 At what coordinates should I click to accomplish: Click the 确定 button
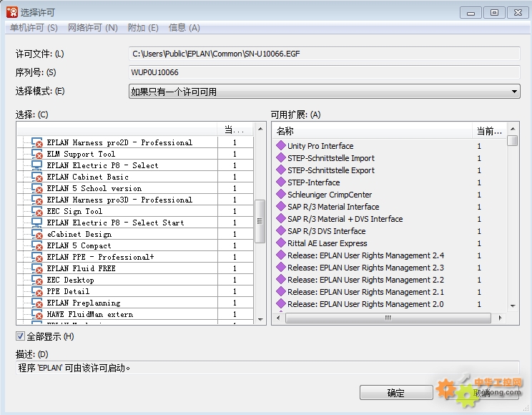[x=396, y=393]
